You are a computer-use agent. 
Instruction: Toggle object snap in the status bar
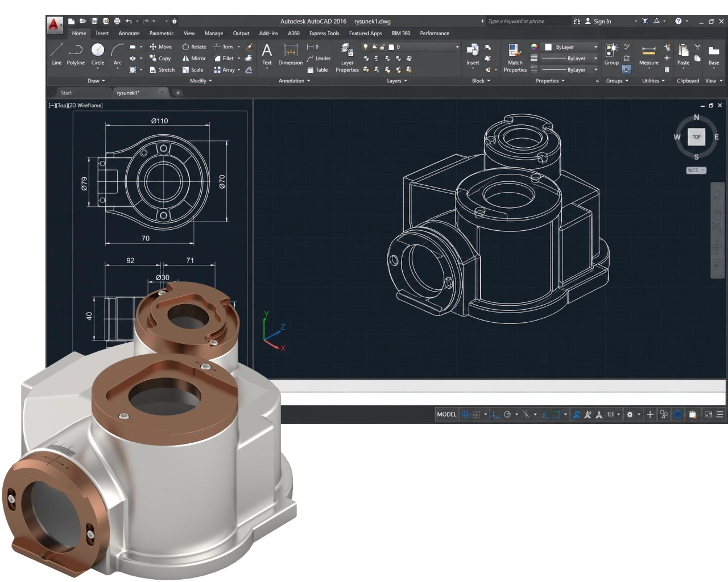tap(557, 414)
